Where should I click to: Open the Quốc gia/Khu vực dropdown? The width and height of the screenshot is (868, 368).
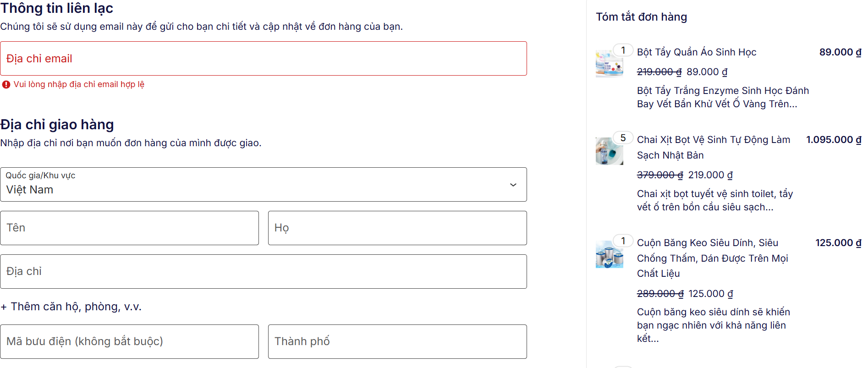pos(263,185)
